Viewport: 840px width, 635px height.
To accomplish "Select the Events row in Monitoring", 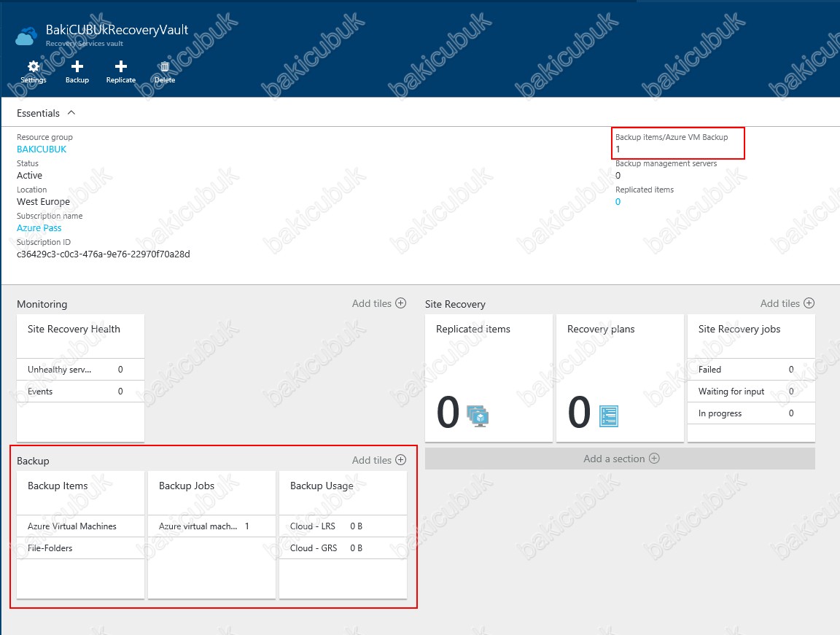I will pos(80,391).
